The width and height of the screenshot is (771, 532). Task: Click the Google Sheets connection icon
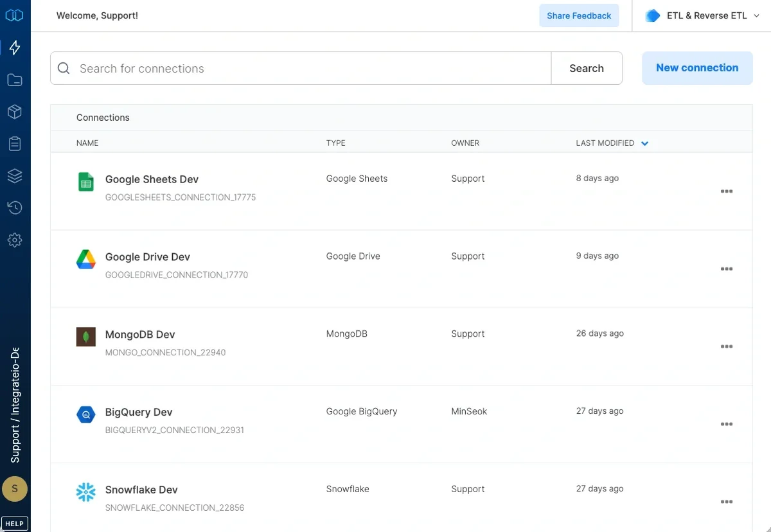pos(85,182)
